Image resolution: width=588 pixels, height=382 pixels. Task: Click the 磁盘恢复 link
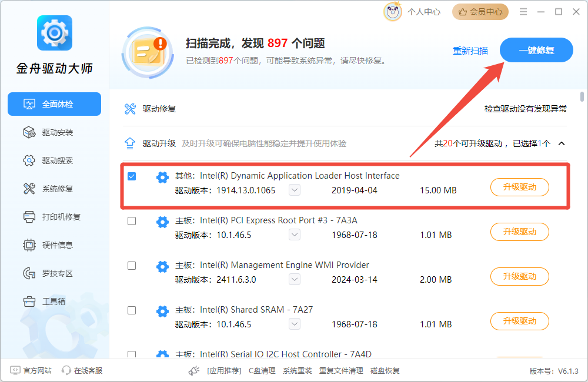pos(385,371)
